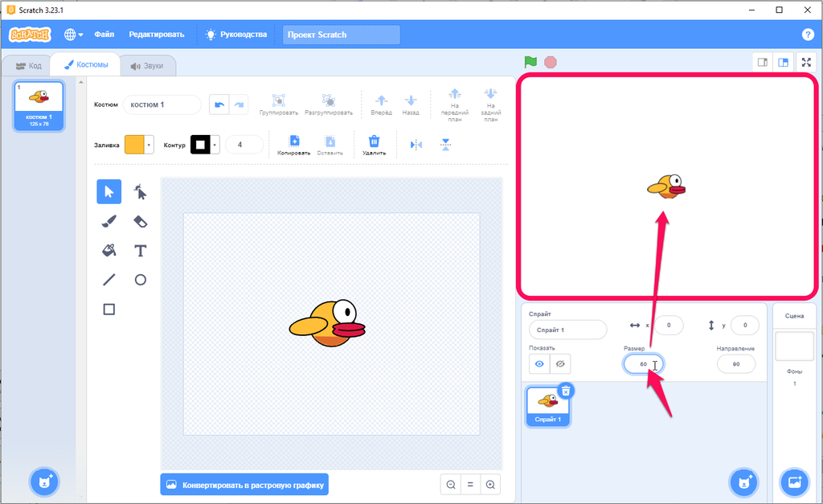Bring shape to front (На передний план)

click(455, 104)
